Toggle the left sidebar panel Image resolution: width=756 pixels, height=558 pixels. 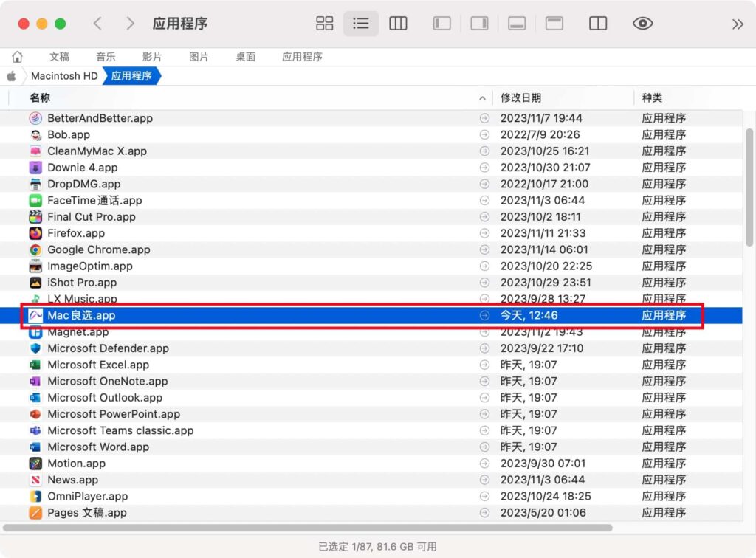pyautogui.click(x=441, y=23)
